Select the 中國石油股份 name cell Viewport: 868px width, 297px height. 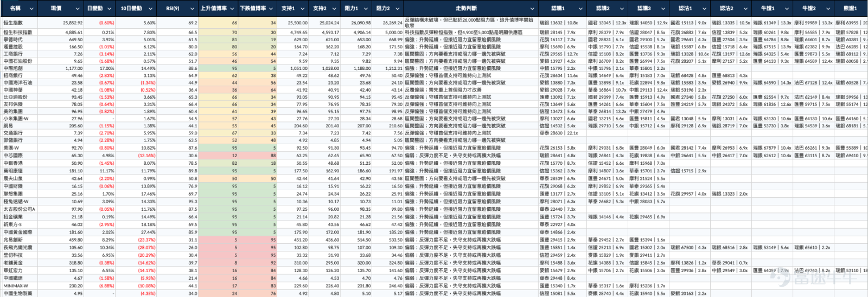coord(20,61)
